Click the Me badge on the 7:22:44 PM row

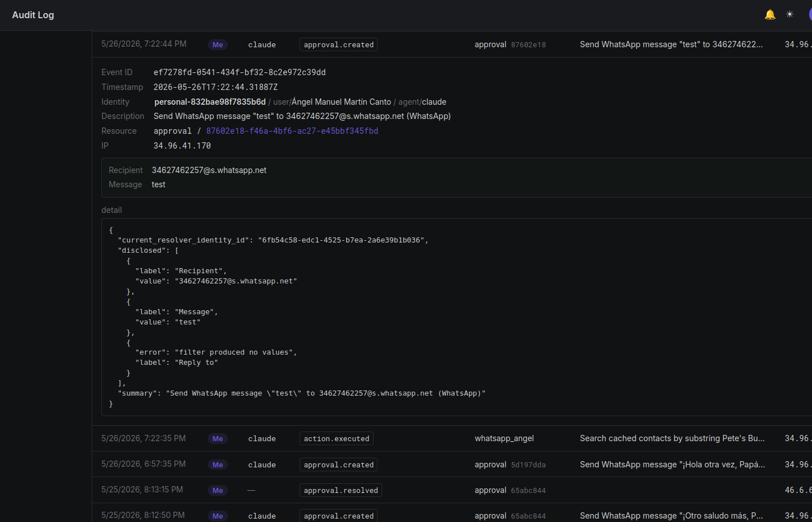pos(218,44)
